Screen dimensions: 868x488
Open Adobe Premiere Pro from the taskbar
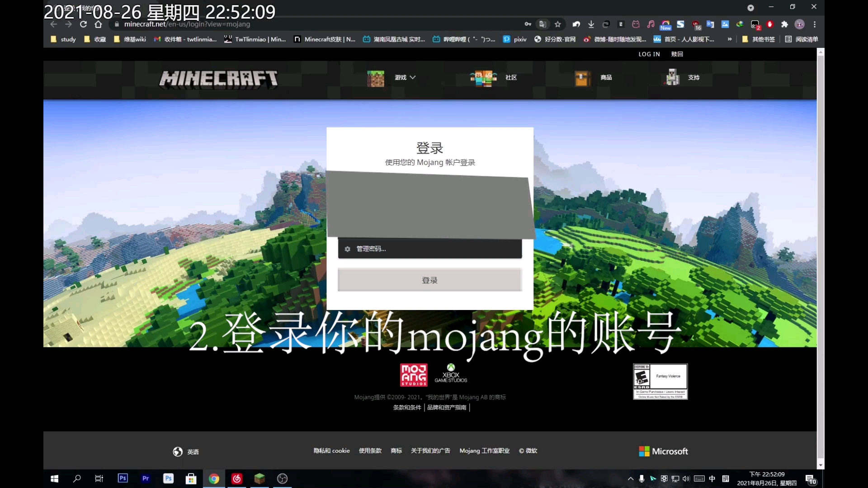pyautogui.click(x=146, y=479)
